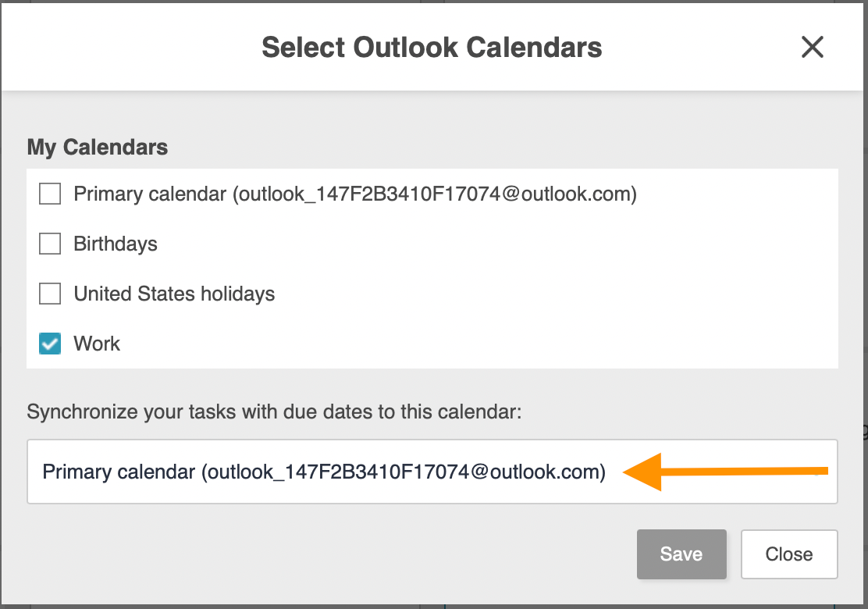Click the United States holidays label
The image size is (868, 609).
(x=173, y=294)
